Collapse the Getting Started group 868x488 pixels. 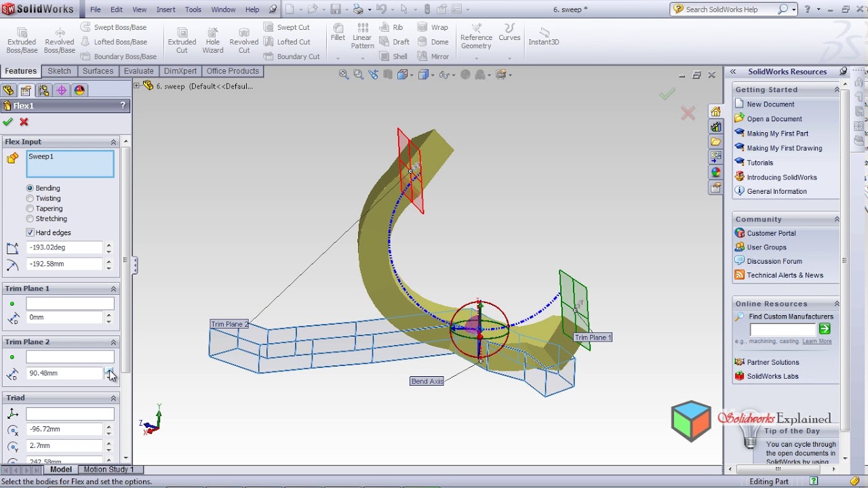click(x=836, y=89)
